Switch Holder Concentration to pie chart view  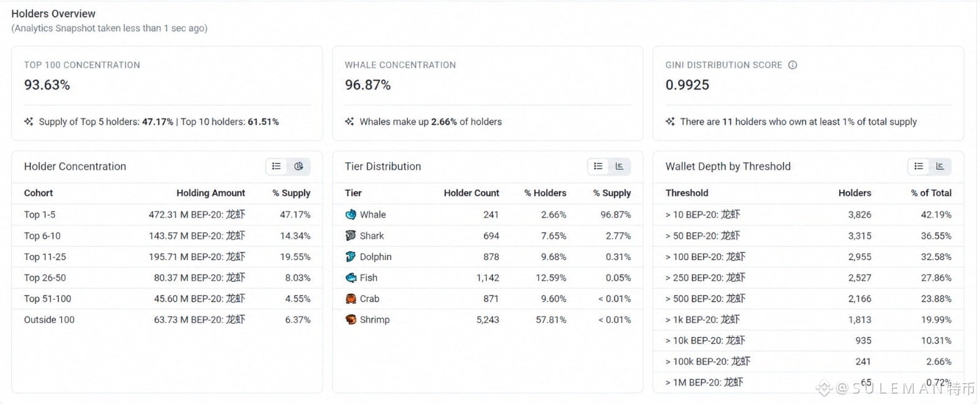pyautogui.click(x=299, y=166)
